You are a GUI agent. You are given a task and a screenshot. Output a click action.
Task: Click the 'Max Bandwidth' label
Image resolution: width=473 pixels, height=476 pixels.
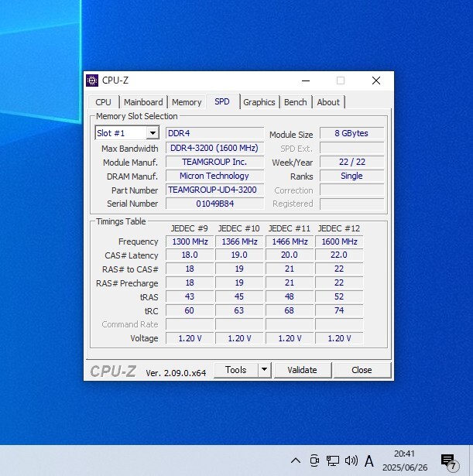(130, 149)
